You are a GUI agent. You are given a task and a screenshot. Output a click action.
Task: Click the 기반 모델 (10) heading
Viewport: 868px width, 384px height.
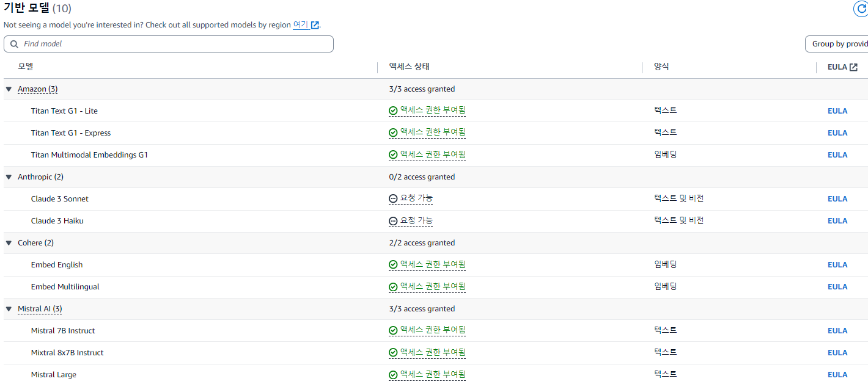(37, 9)
